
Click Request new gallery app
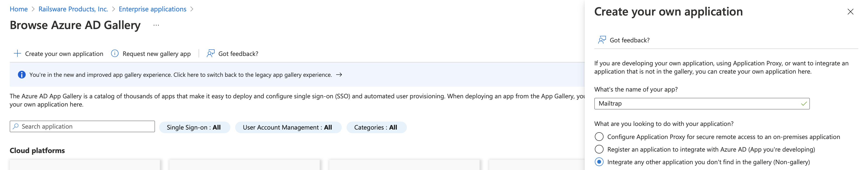[x=151, y=54]
